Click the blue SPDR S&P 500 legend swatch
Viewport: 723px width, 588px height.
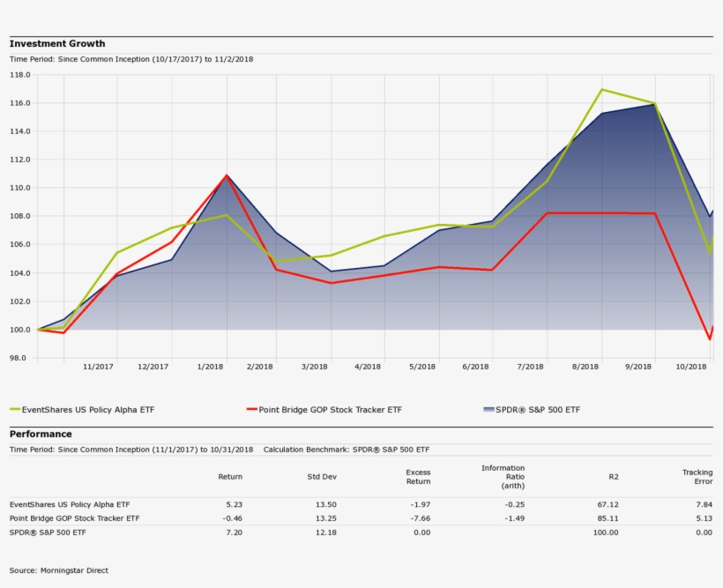(488, 409)
